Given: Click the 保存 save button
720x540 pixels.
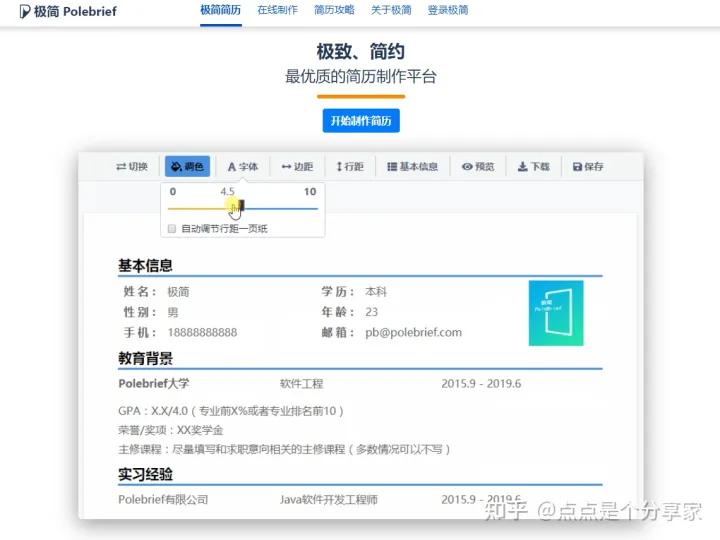Looking at the screenshot, I should pos(588,166).
